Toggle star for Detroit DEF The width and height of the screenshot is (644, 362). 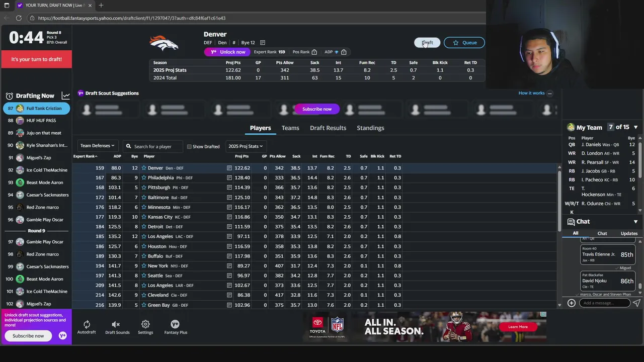[x=143, y=227]
